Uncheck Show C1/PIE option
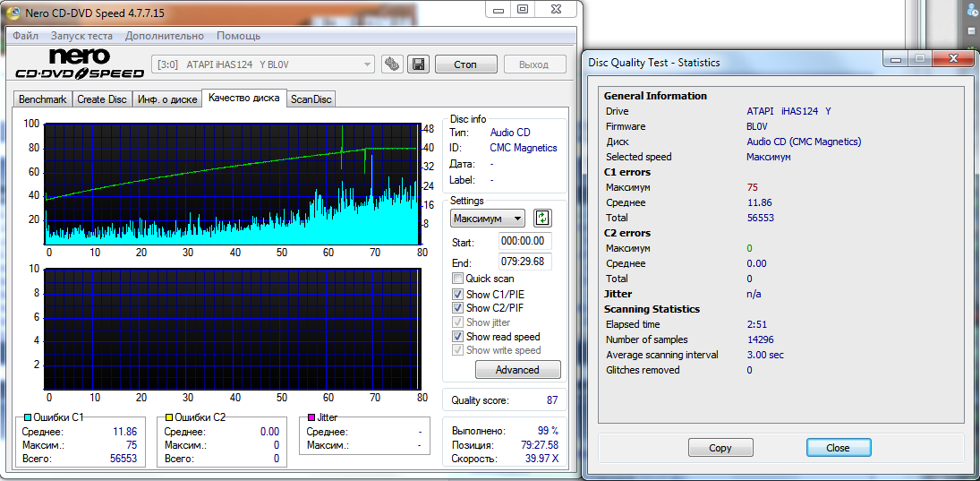Image resolution: width=980 pixels, height=481 pixels. (458, 294)
